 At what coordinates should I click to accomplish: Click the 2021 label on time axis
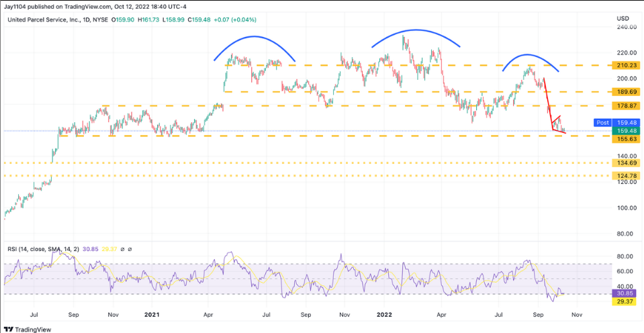152,314
